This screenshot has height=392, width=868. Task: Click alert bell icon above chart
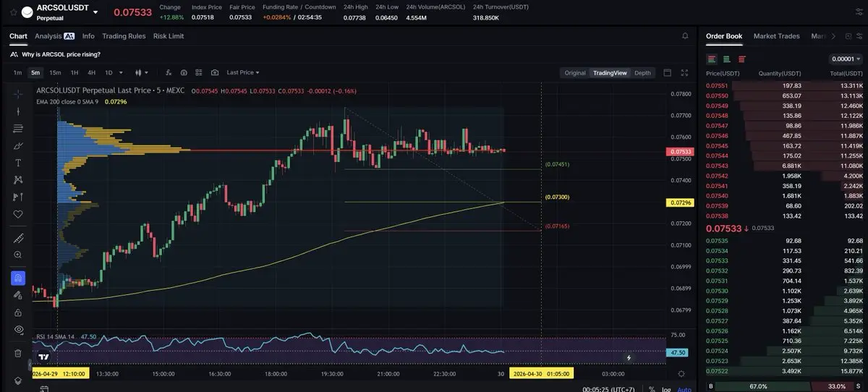click(685, 35)
